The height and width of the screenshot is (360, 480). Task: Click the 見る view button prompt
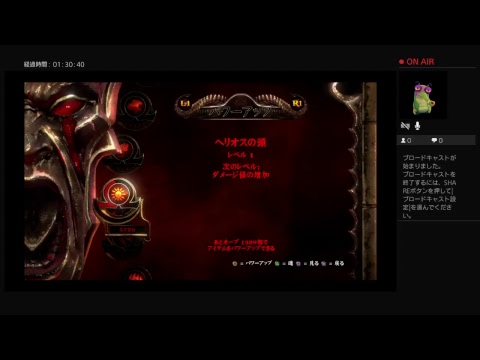coord(308,263)
